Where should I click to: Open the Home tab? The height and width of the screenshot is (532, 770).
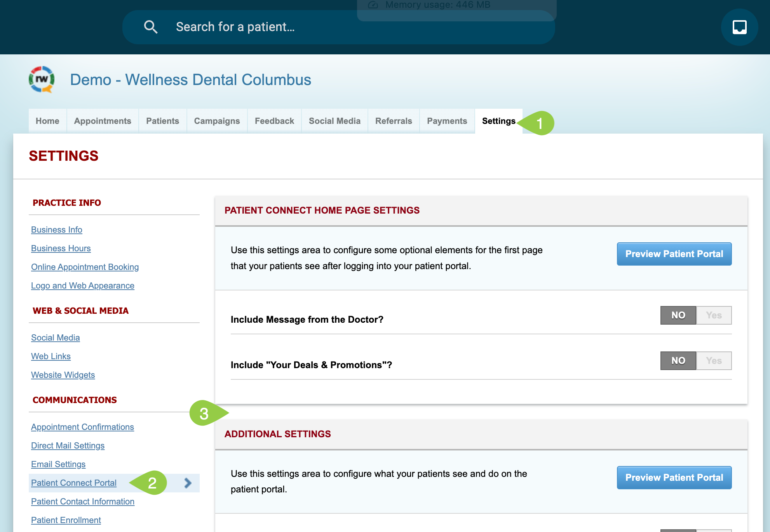tap(47, 121)
